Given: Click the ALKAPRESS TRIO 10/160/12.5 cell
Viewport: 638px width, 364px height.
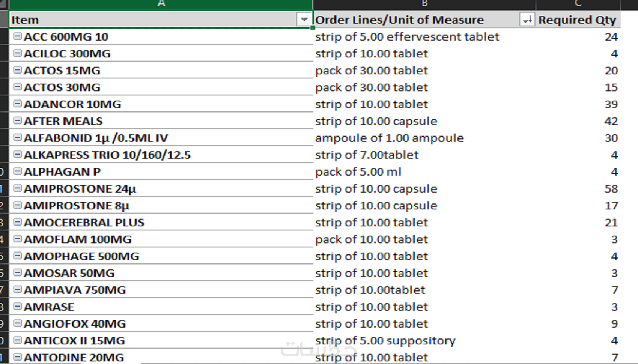Looking at the screenshot, I should click(x=107, y=155).
